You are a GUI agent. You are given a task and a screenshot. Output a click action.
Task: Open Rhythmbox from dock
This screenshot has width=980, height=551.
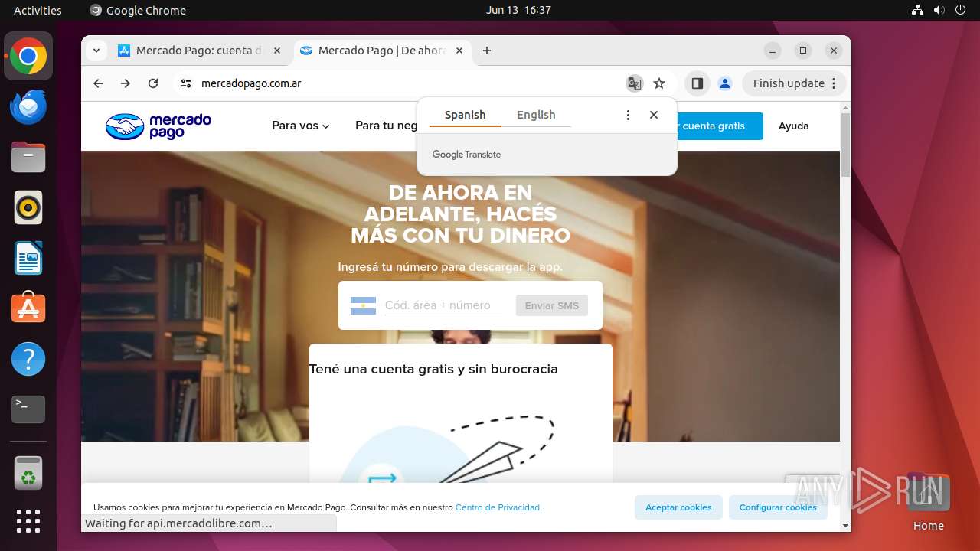click(x=28, y=207)
